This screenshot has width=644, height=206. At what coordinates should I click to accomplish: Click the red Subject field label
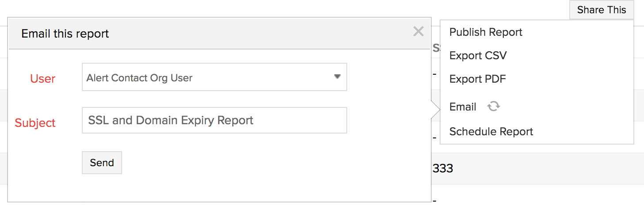(x=35, y=123)
